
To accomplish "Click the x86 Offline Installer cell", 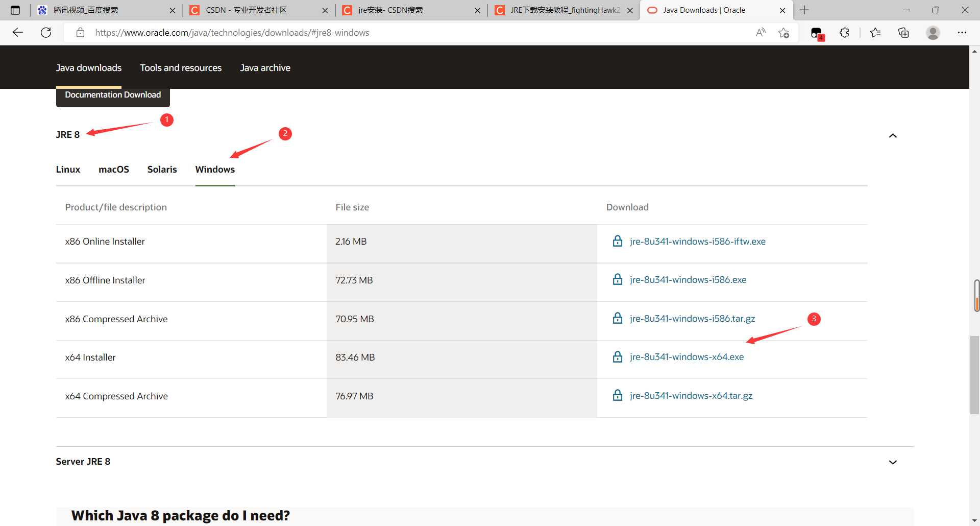I will 191,282.
